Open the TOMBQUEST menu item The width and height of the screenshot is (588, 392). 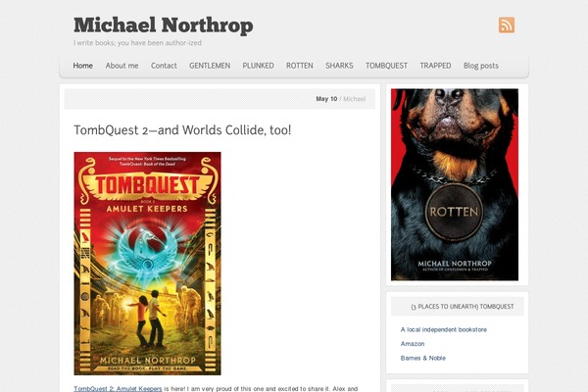[x=387, y=66]
